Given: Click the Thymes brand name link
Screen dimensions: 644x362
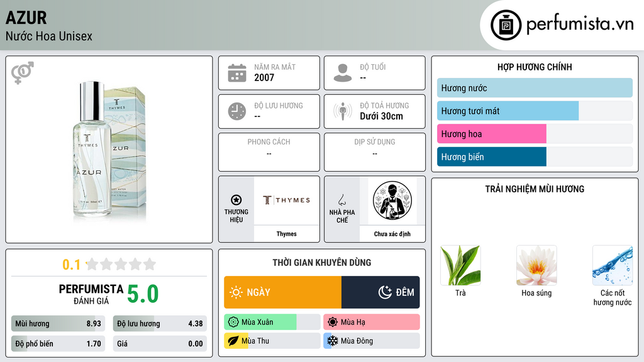Looking at the screenshot, I should click(286, 234).
